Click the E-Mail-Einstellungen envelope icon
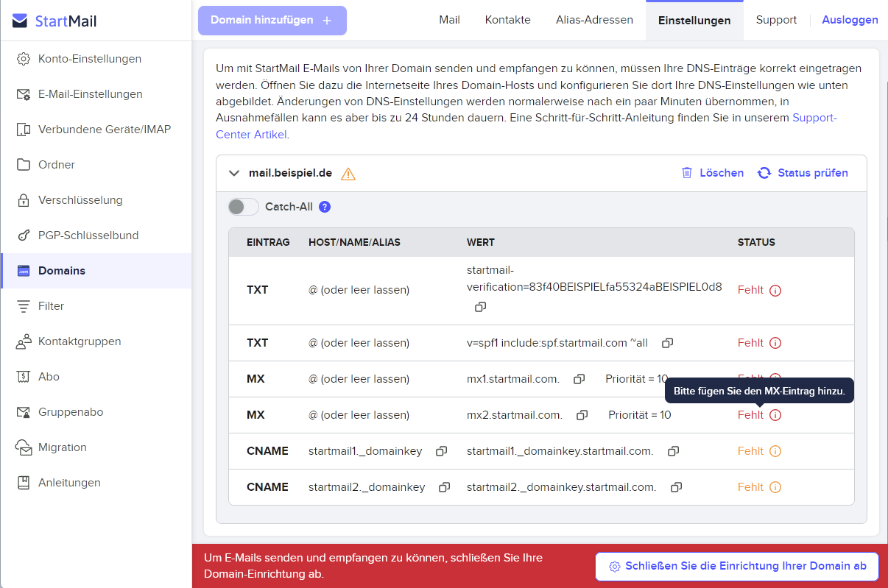 click(24, 94)
